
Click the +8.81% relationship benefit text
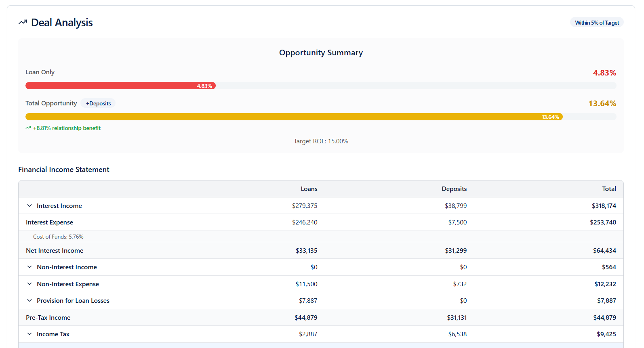pos(67,128)
